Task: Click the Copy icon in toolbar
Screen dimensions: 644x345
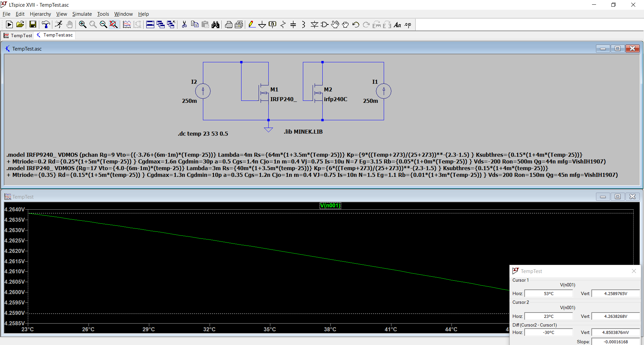Action: pyautogui.click(x=195, y=24)
